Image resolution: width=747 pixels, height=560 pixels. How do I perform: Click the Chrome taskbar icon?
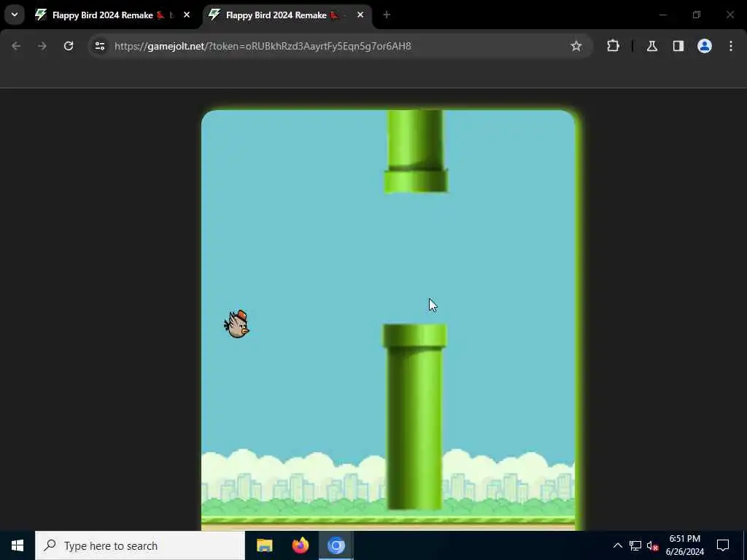click(336, 545)
